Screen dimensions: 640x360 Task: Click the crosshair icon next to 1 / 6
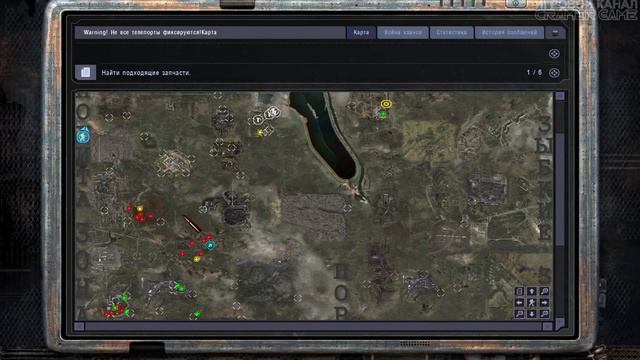pyautogui.click(x=554, y=73)
